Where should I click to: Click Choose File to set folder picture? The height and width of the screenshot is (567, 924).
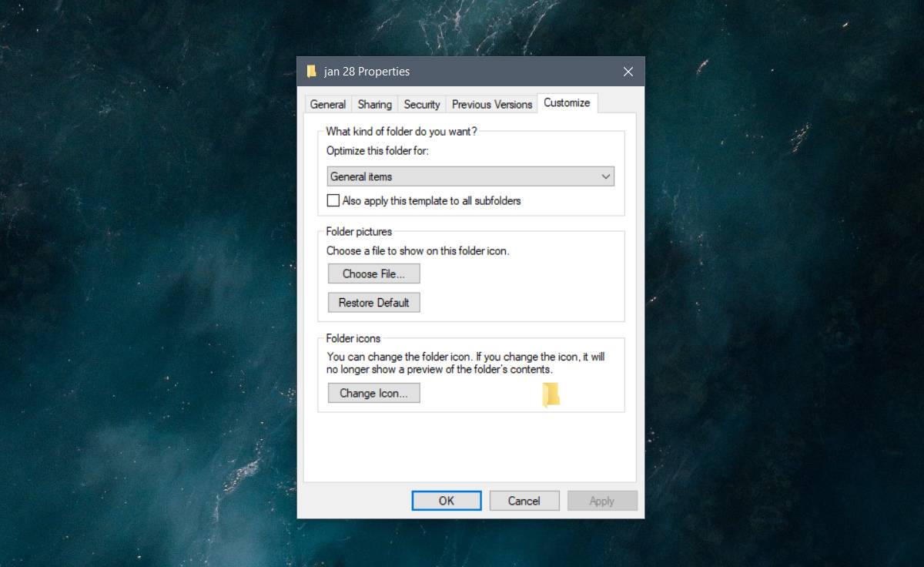[x=373, y=273]
